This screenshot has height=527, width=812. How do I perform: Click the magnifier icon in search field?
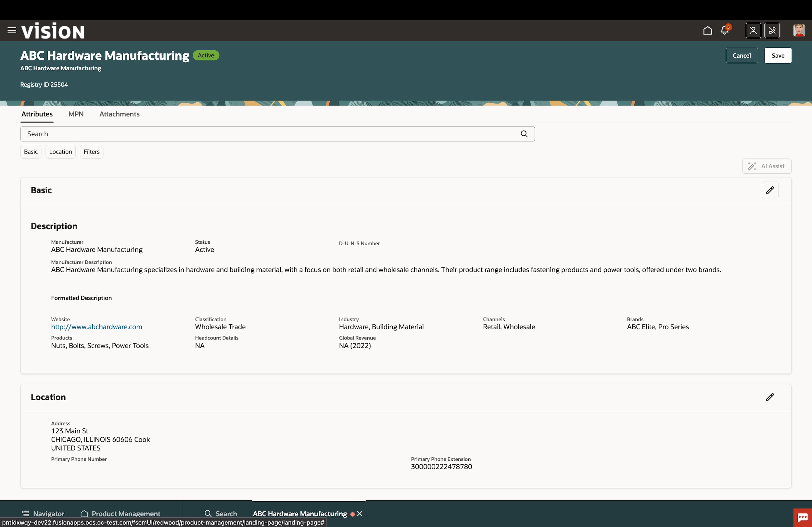[x=524, y=134]
